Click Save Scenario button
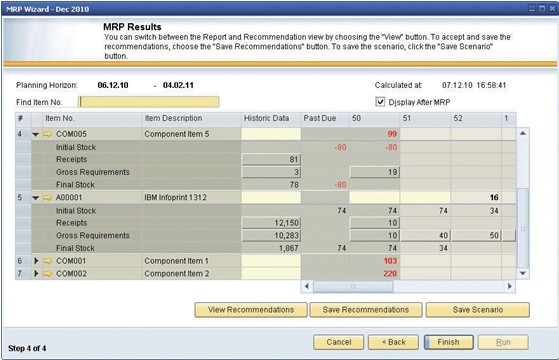 [478, 310]
